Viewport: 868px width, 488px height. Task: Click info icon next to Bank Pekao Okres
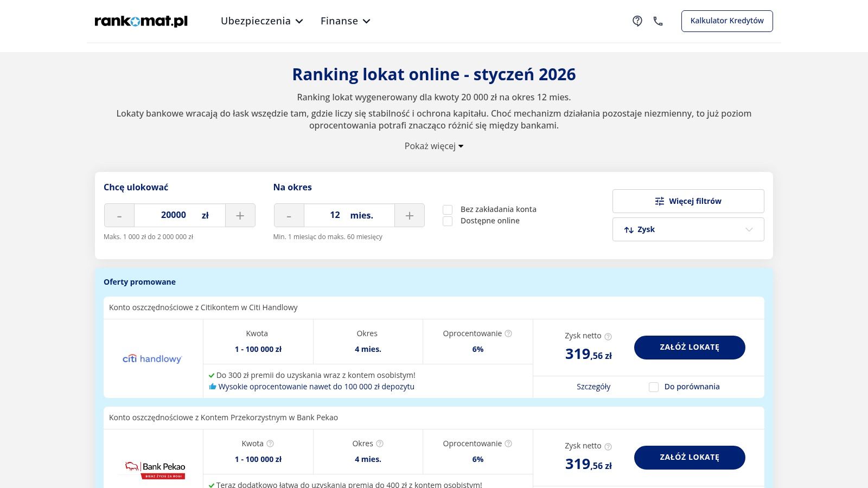click(x=380, y=444)
